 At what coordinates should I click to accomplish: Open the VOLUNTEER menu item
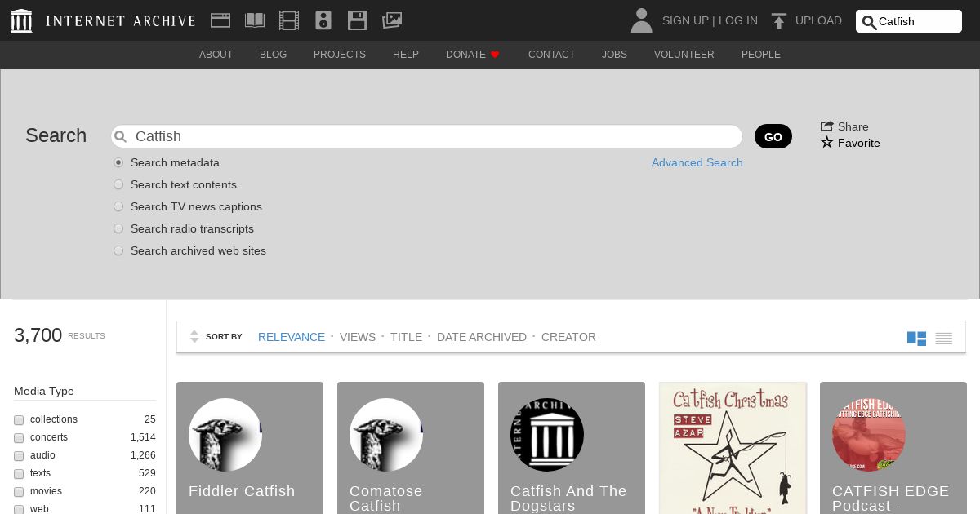point(684,55)
